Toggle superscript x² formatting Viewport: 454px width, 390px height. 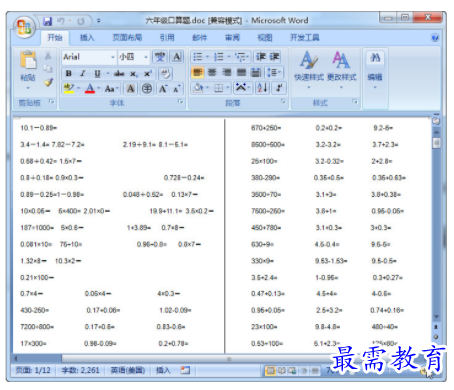pyautogui.click(x=148, y=73)
